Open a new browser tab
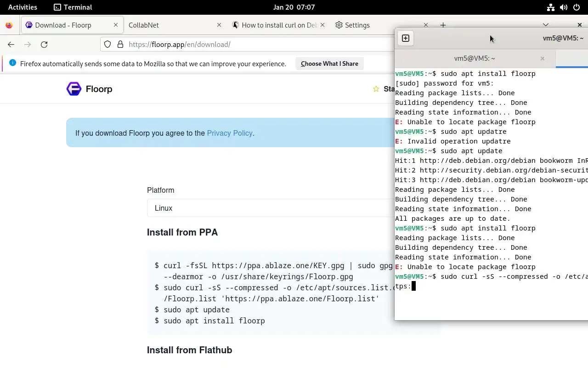 pos(443,25)
